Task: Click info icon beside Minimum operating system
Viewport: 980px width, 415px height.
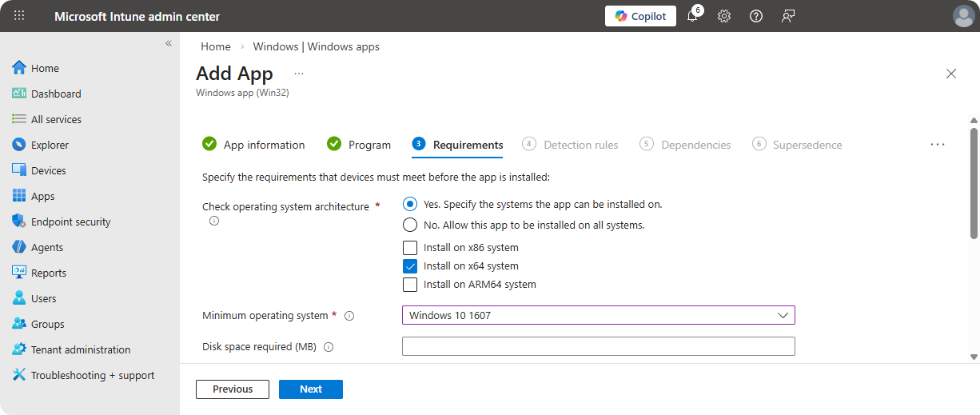Action: point(349,316)
